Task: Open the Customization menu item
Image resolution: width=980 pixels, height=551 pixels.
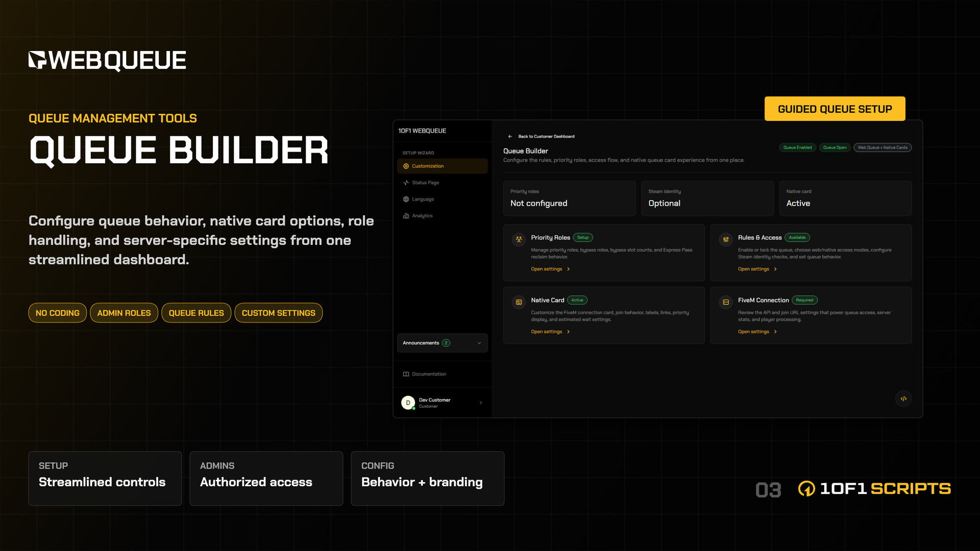Action: (x=442, y=166)
